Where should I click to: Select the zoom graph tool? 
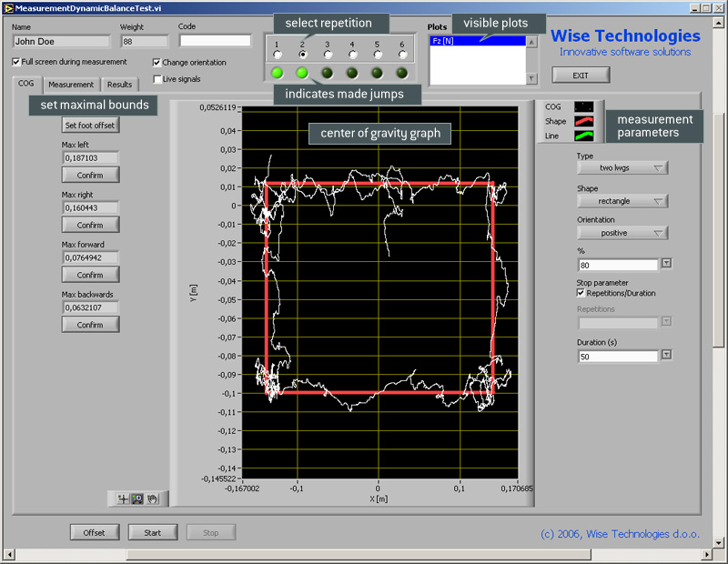coord(137,499)
